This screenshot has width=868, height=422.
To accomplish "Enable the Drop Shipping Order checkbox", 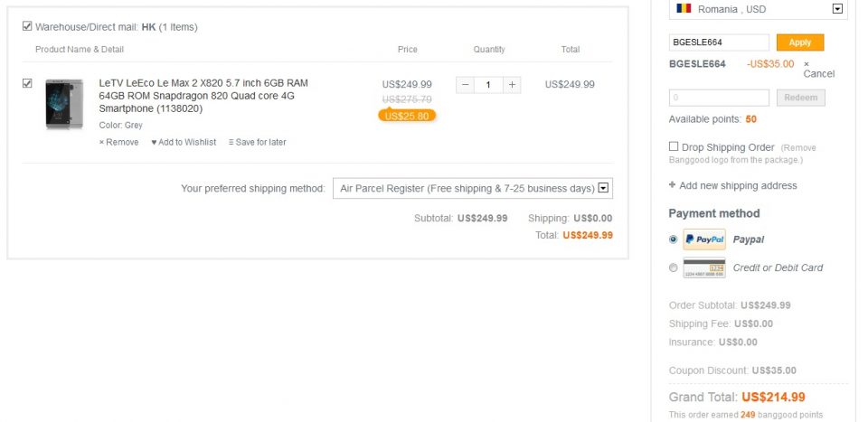I will [674, 146].
